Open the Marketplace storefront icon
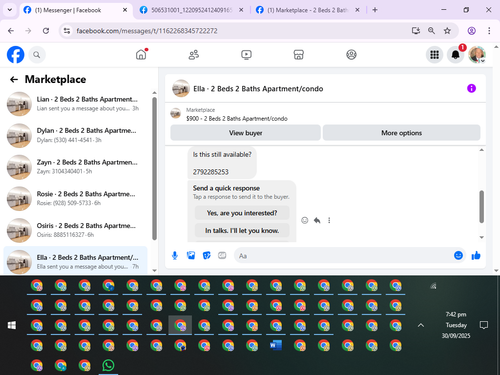 (299, 55)
